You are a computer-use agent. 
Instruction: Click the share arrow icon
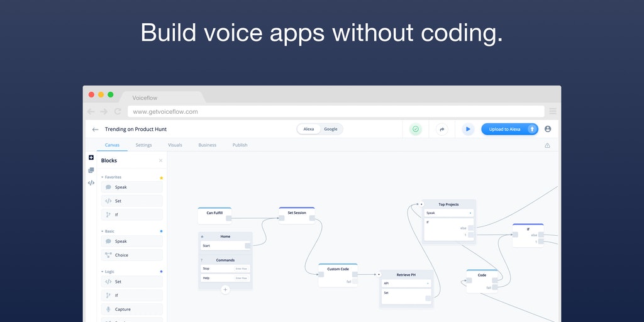442,129
